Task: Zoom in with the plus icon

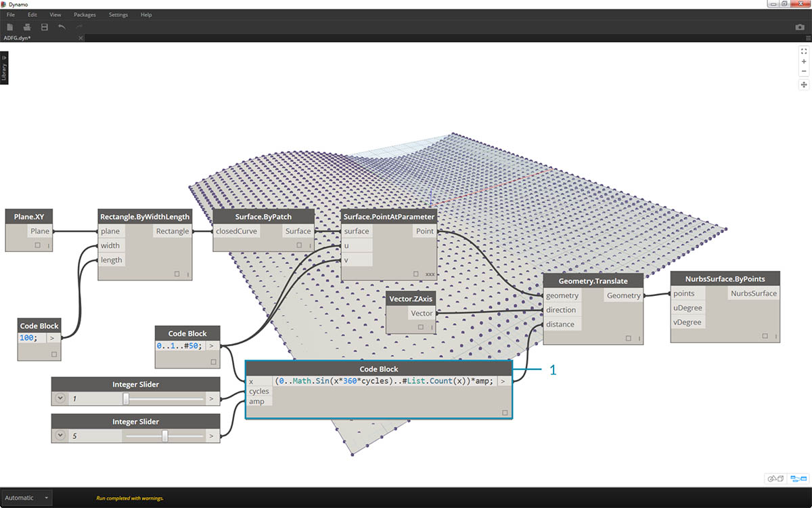Action: tap(804, 61)
